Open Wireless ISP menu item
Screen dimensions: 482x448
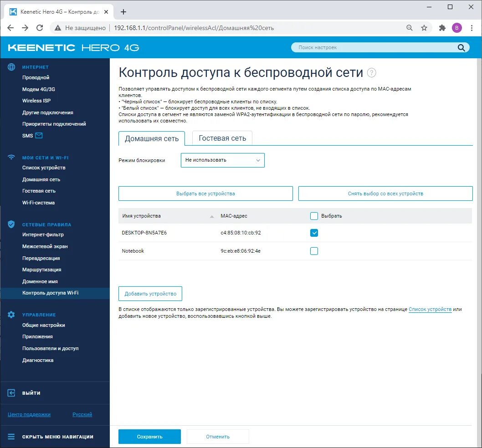36,101
